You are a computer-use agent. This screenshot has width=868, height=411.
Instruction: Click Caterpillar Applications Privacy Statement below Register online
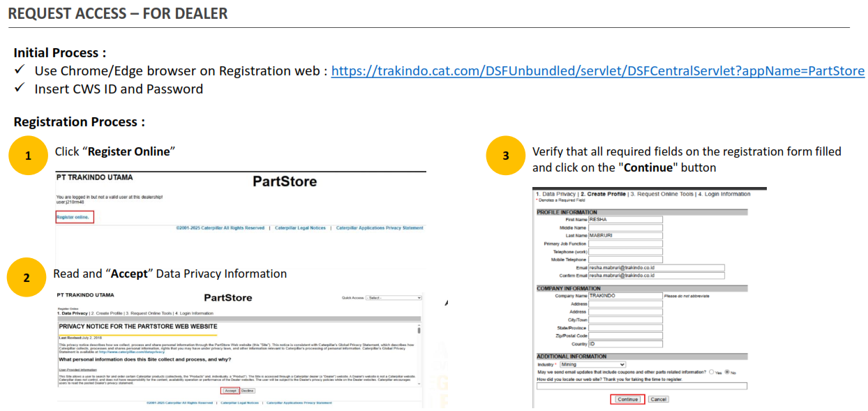[x=380, y=227]
